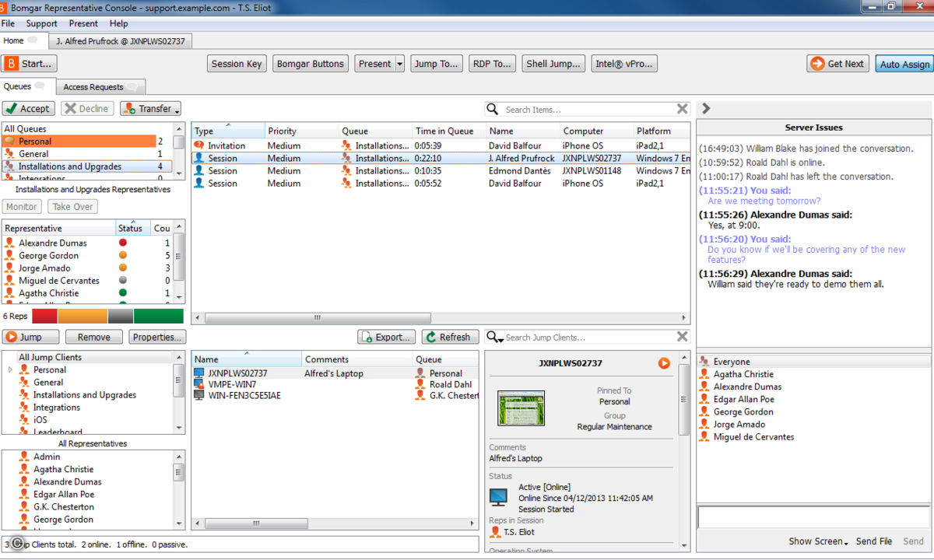Click the Export button

pyautogui.click(x=386, y=337)
